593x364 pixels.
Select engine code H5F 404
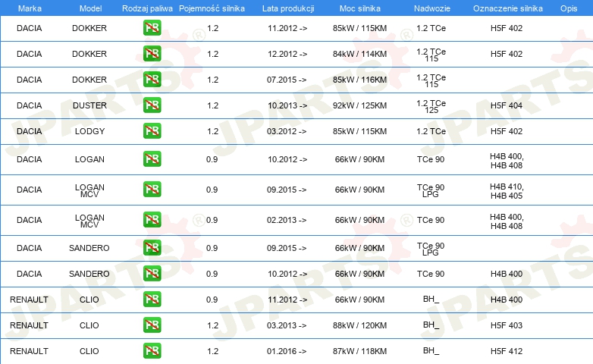pos(507,105)
